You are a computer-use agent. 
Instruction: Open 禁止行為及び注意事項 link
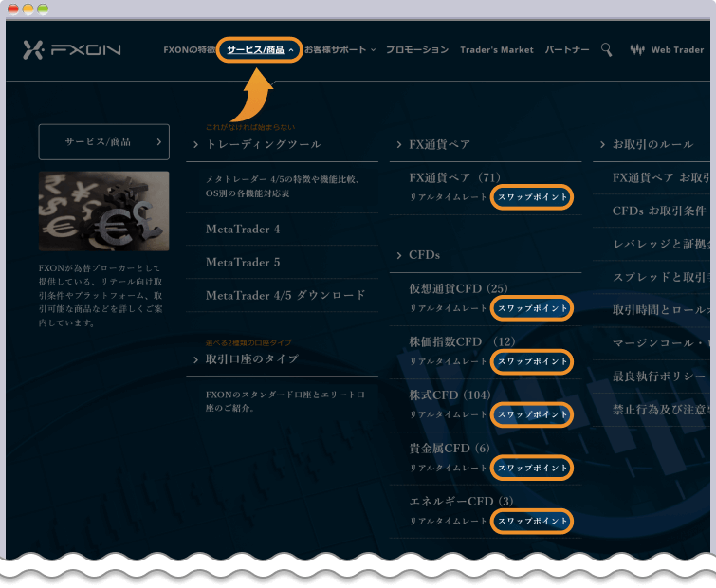click(661, 410)
